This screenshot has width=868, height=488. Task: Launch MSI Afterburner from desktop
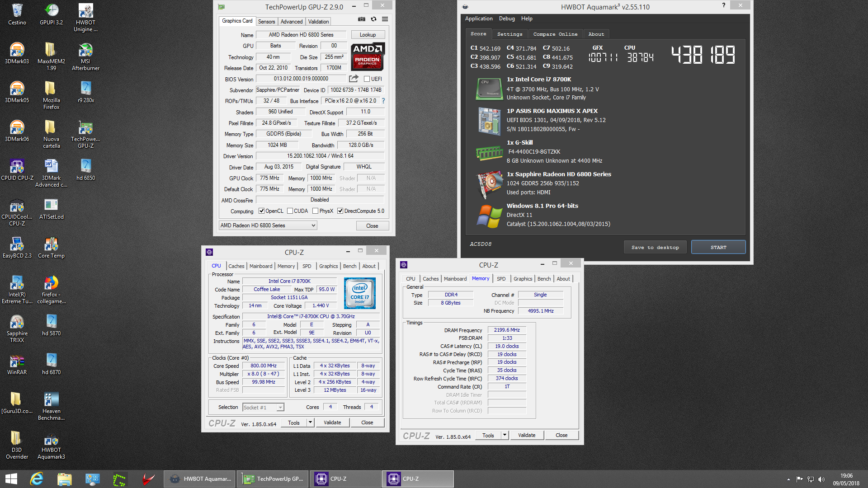click(85, 56)
